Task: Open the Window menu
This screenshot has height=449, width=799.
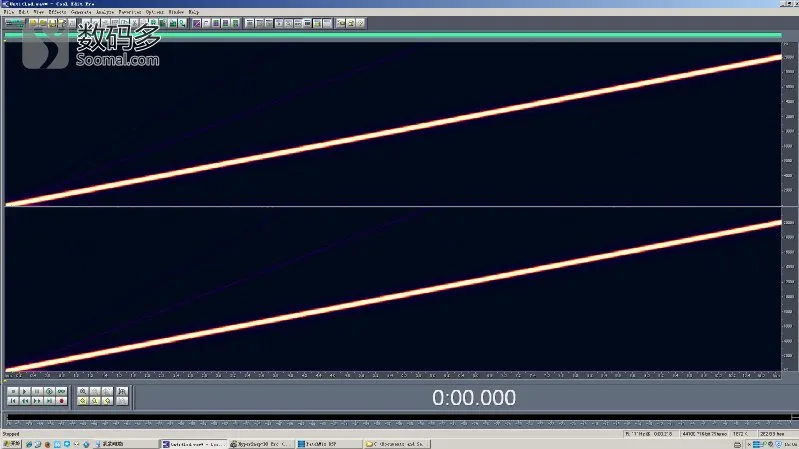Action: click(x=176, y=12)
